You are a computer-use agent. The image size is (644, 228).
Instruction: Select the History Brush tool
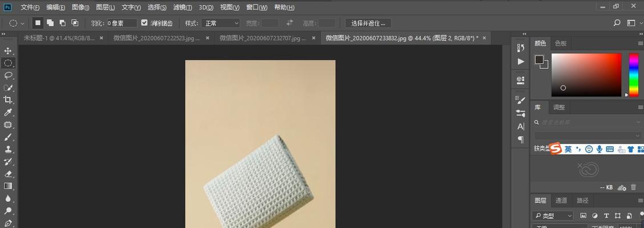click(8, 161)
